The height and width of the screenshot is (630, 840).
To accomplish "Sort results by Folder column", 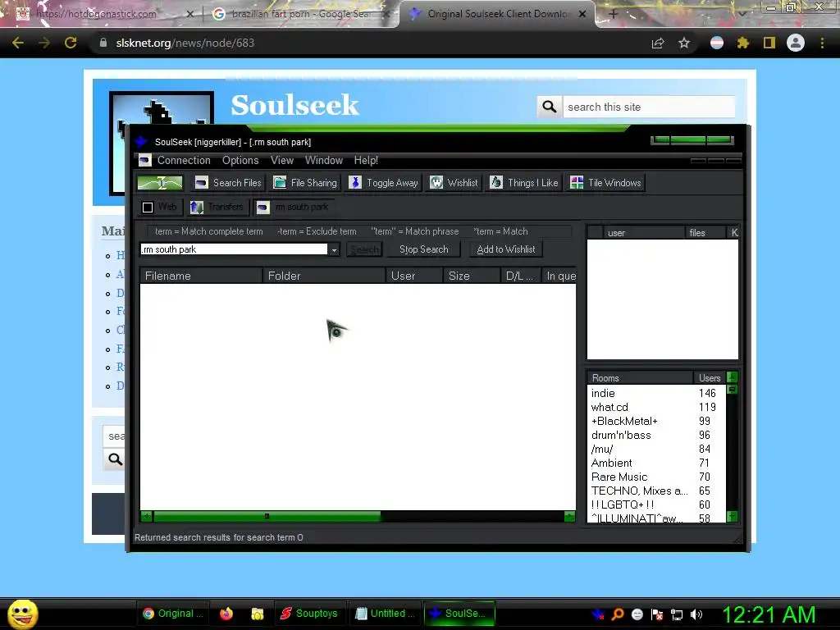I will coord(323,276).
